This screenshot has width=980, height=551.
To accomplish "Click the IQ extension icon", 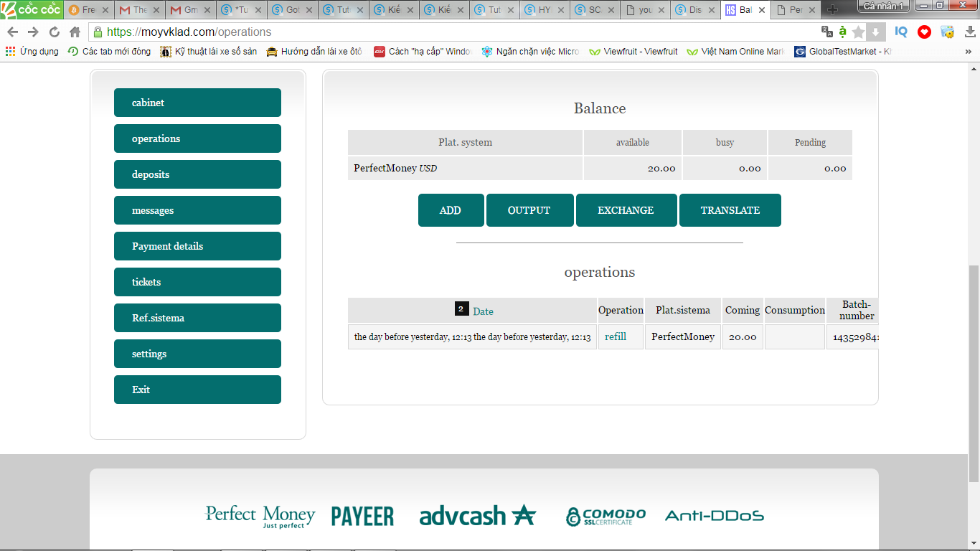I will 901,32.
